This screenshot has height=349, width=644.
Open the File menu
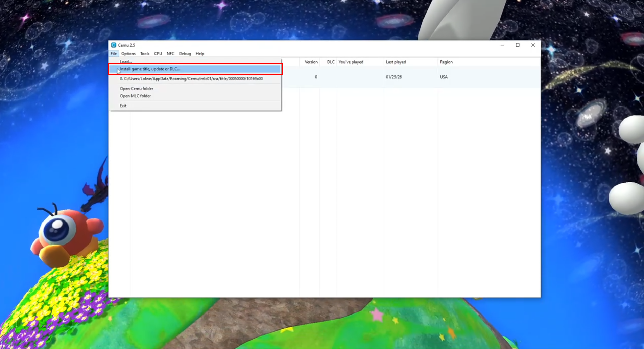113,53
